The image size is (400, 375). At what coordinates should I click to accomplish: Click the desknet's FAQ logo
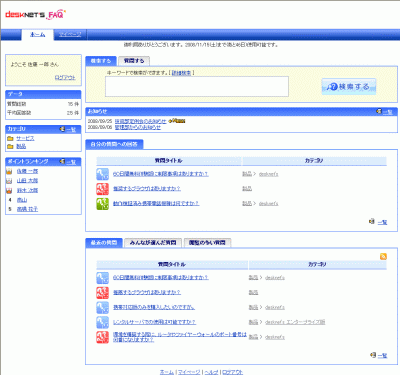click(x=35, y=15)
